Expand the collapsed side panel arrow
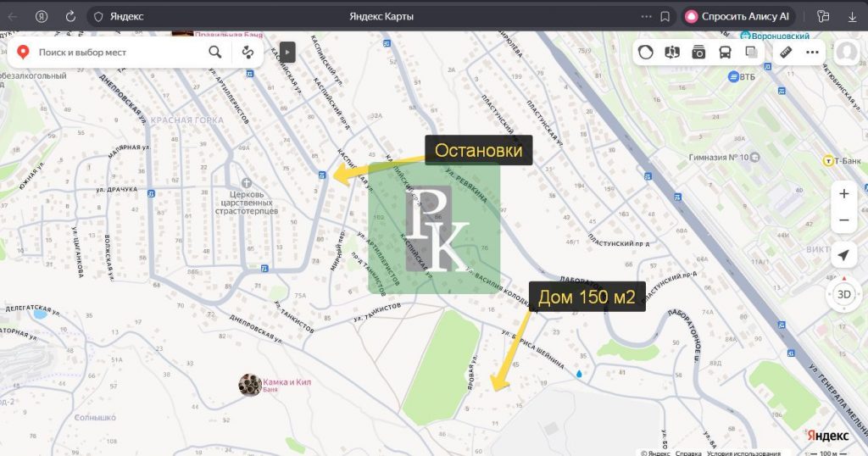 pyautogui.click(x=287, y=53)
